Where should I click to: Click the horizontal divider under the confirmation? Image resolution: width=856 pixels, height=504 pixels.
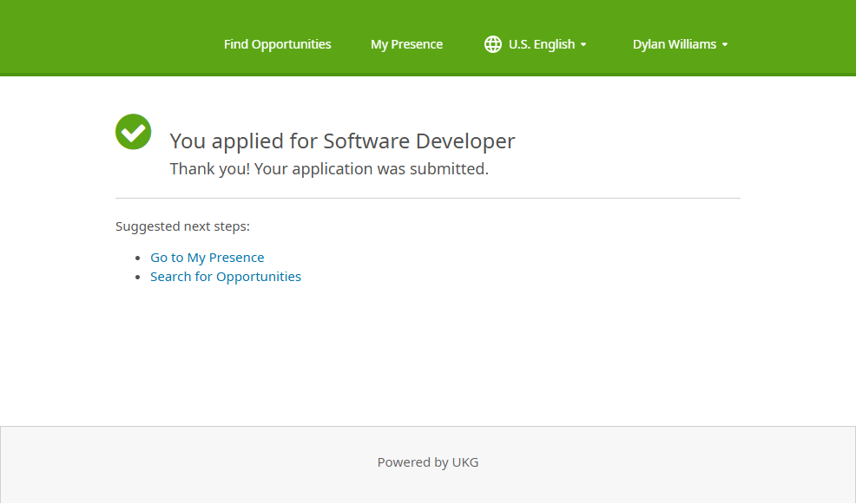click(x=427, y=198)
